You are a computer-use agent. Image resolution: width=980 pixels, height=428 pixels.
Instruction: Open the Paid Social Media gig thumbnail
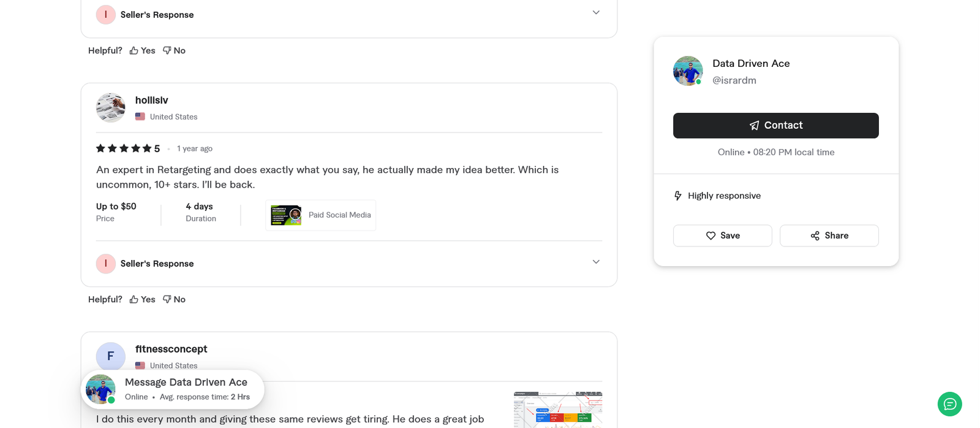(x=286, y=215)
